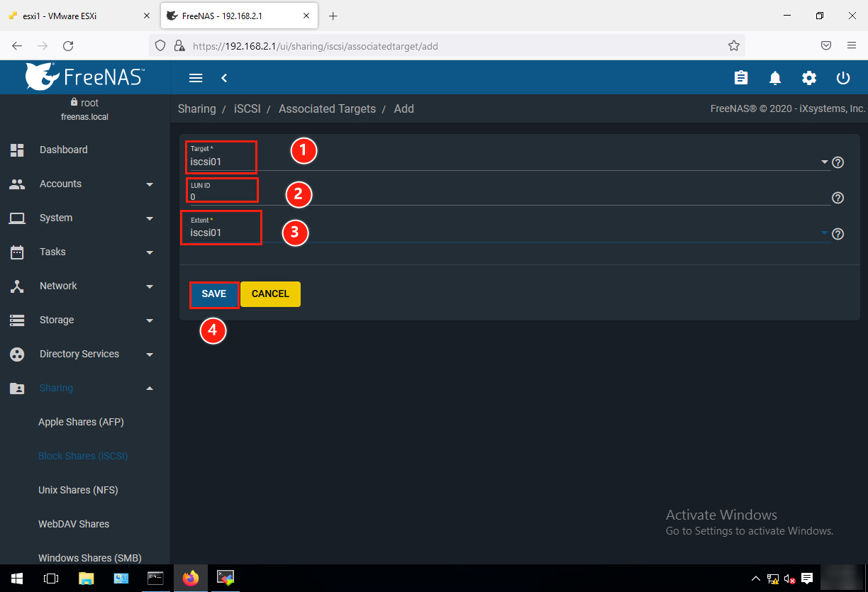Click the Accounts people icon
Screen dimensions: 868x592
click(x=17, y=184)
